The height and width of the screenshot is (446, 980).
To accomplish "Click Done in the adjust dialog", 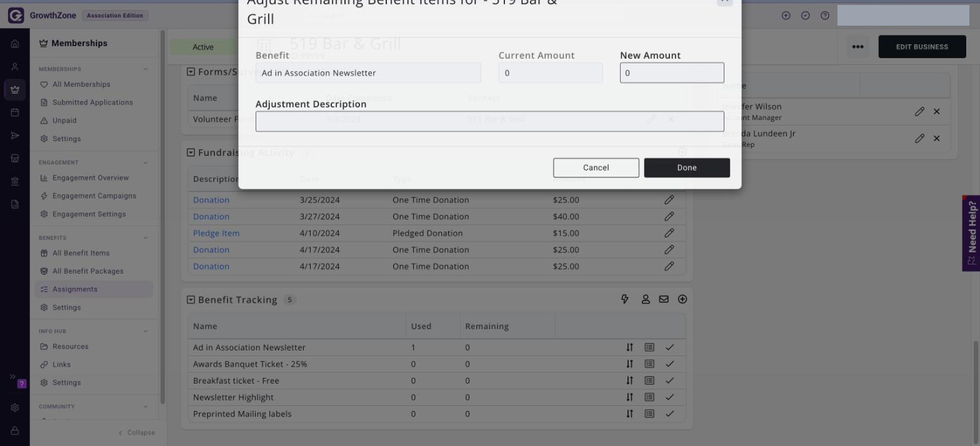I will (x=687, y=167).
